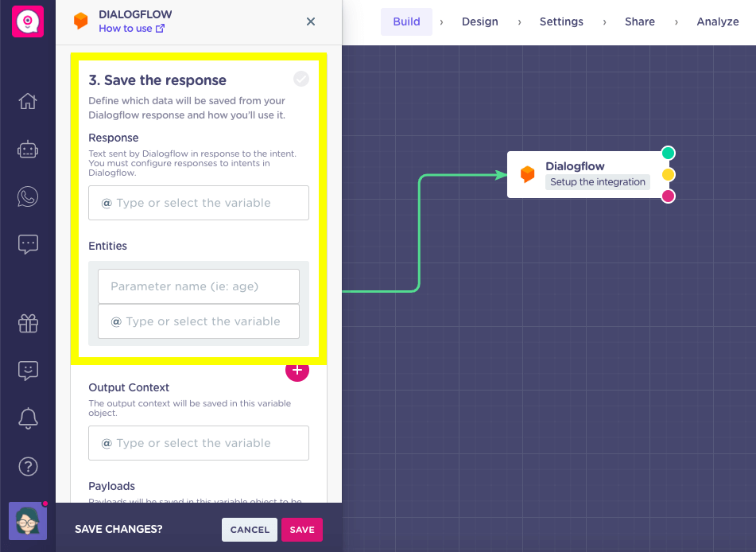Focus the Entities variable input field
The height and width of the screenshot is (552, 756).
pyautogui.click(x=199, y=321)
